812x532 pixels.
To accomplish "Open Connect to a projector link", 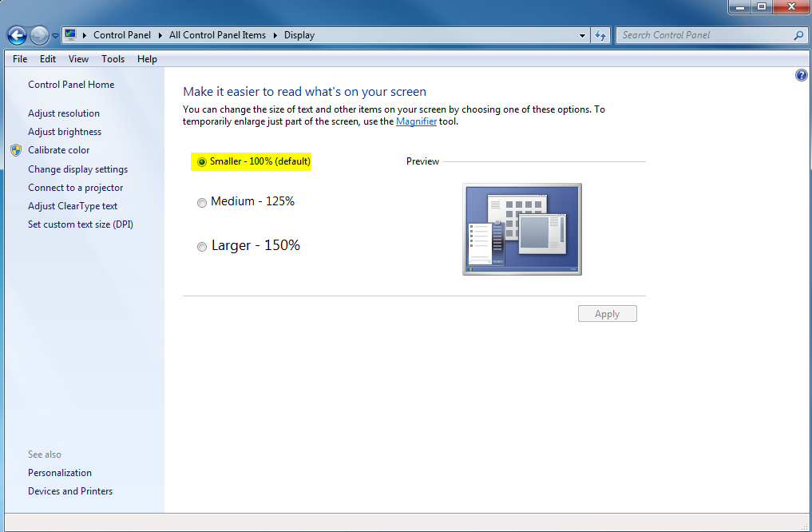I will [x=76, y=188].
